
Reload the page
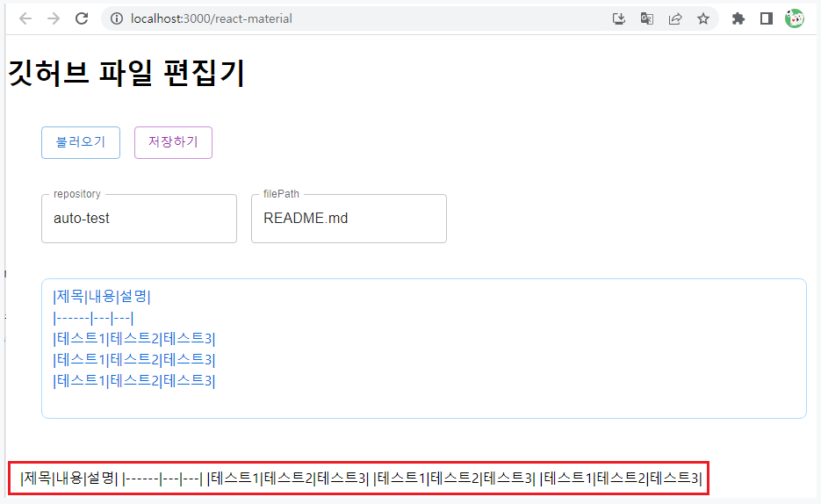(x=82, y=18)
